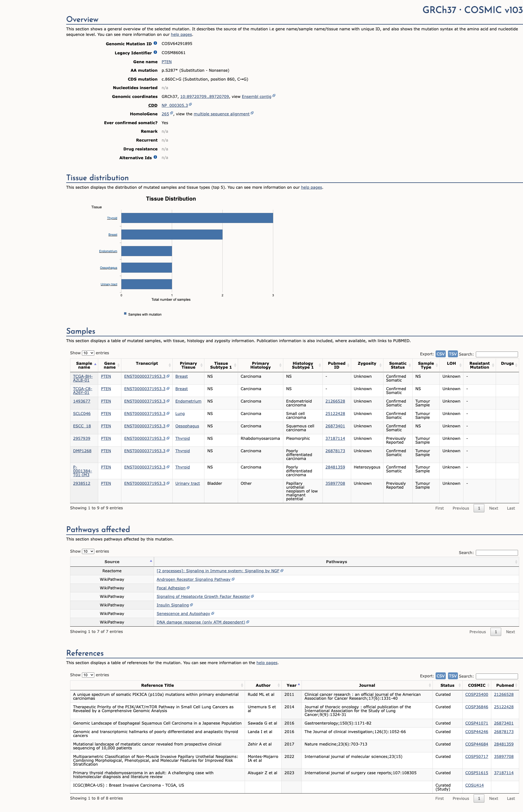Viewport: 523px width, 812px height.
Task: Click the Breast bar in the chart
Action: pyautogui.click(x=172, y=234)
